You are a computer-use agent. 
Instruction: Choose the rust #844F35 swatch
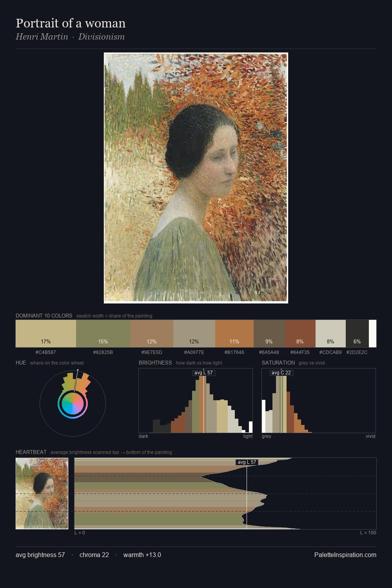300,334
